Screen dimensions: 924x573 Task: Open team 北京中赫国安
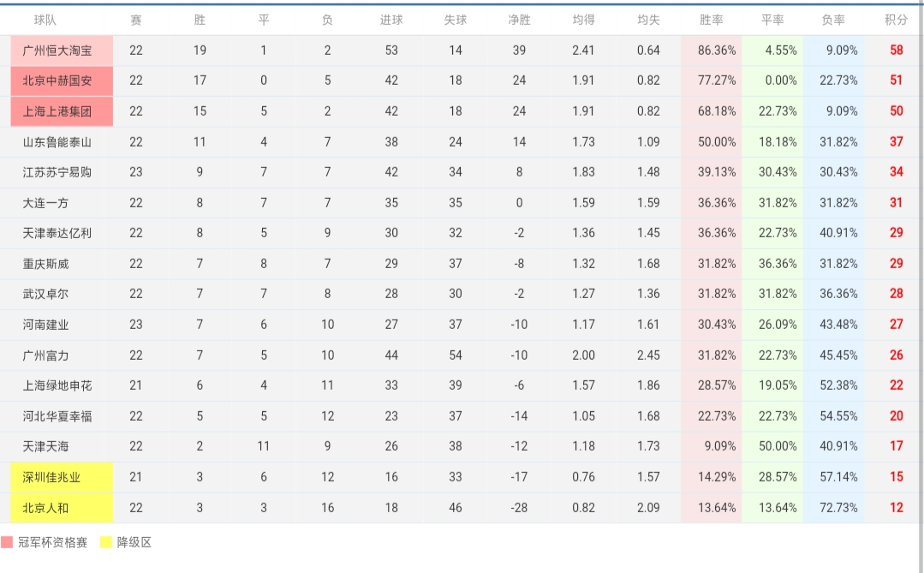coord(57,81)
